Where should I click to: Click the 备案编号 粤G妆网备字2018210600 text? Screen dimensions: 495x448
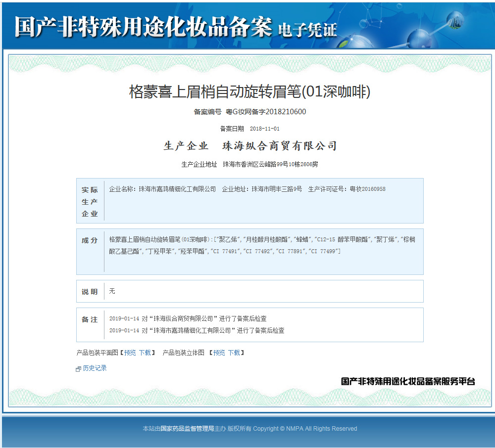[249, 112]
